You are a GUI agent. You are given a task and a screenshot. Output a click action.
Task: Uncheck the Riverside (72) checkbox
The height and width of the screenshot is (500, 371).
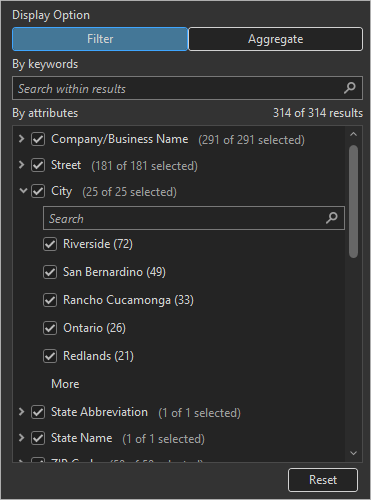click(x=50, y=244)
